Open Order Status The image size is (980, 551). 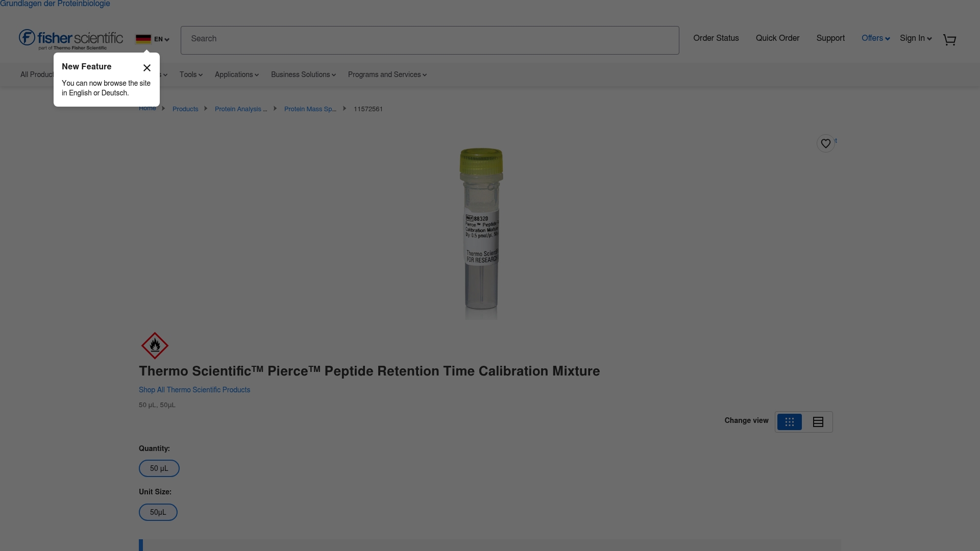[716, 38]
